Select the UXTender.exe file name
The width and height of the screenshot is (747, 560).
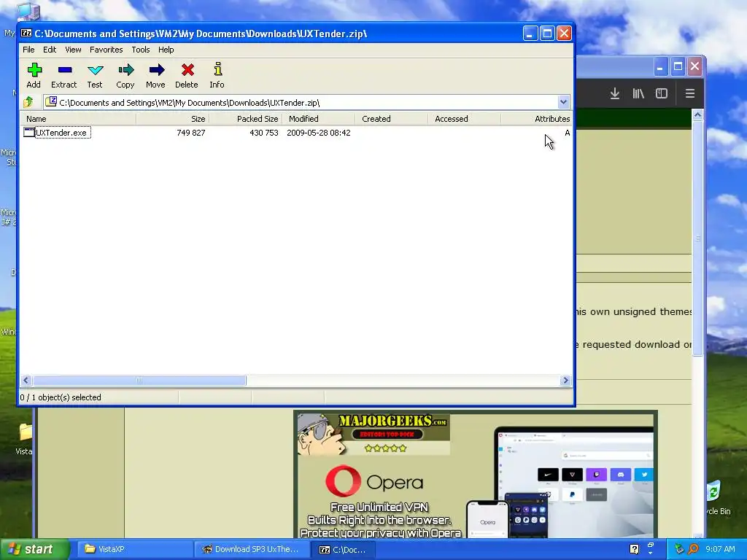point(61,133)
